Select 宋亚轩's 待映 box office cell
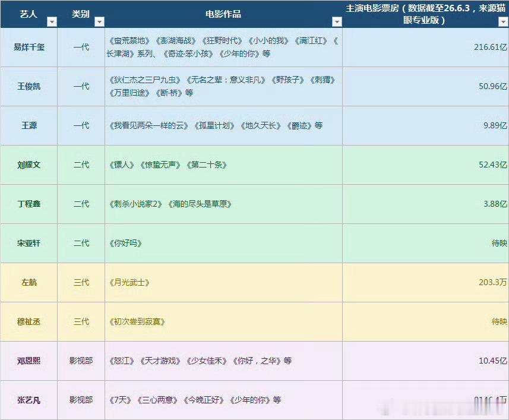509x420 pixels. pos(426,244)
